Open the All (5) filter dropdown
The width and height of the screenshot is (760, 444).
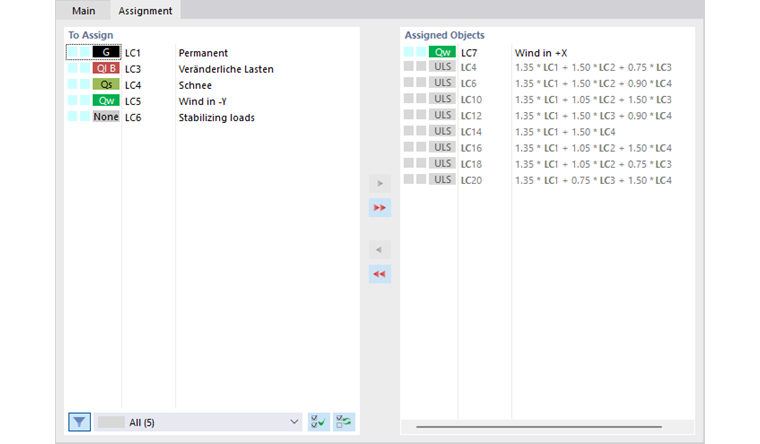(x=198, y=422)
